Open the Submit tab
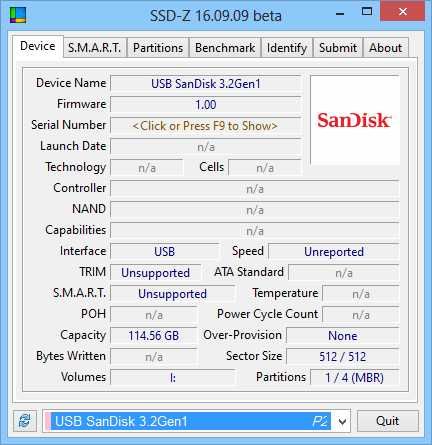432x445 pixels. tap(338, 48)
